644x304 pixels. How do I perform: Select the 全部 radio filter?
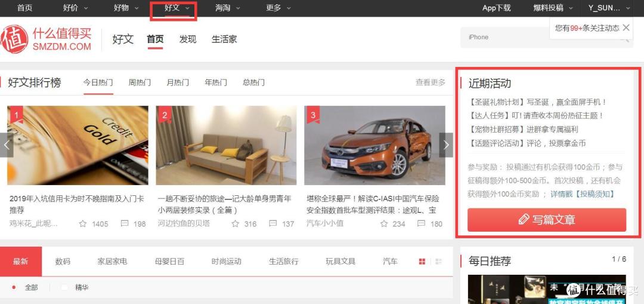click(x=14, y=287)
